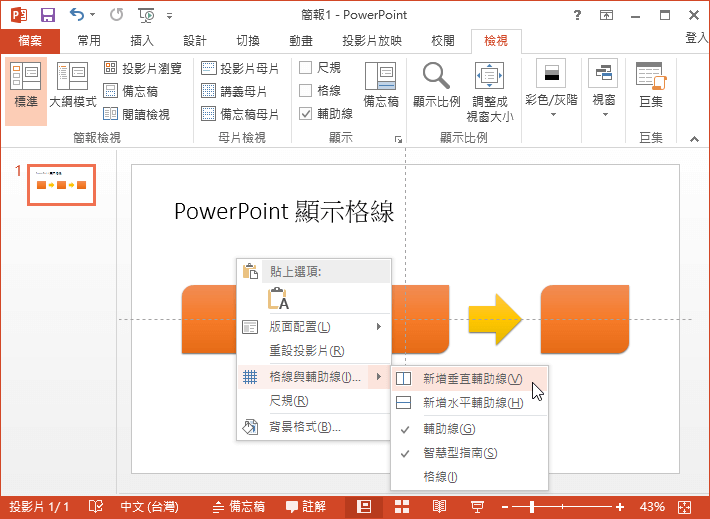710x519 pixels.
Task: Switch to the 常用 Home tab
Action: click(x=89, y=41)
